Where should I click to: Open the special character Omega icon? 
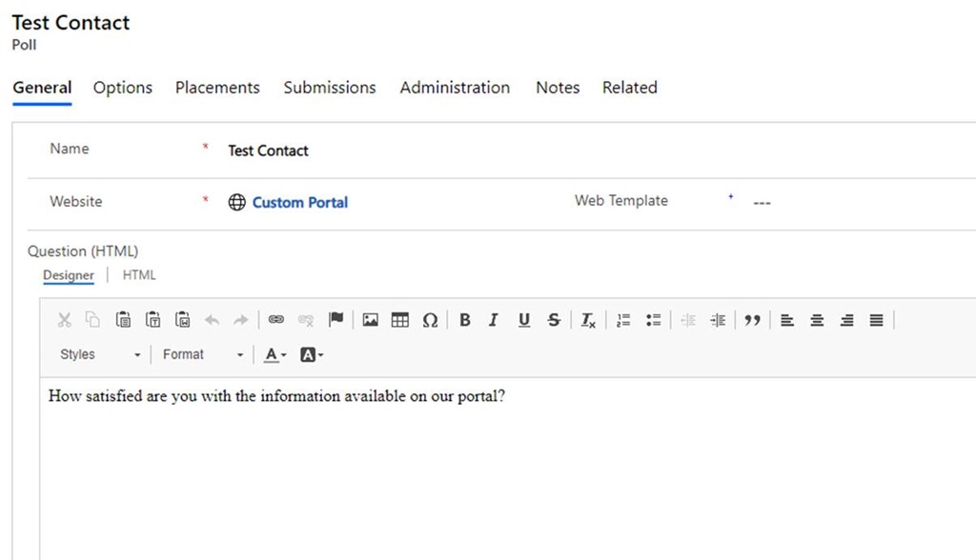pos(430,321)
